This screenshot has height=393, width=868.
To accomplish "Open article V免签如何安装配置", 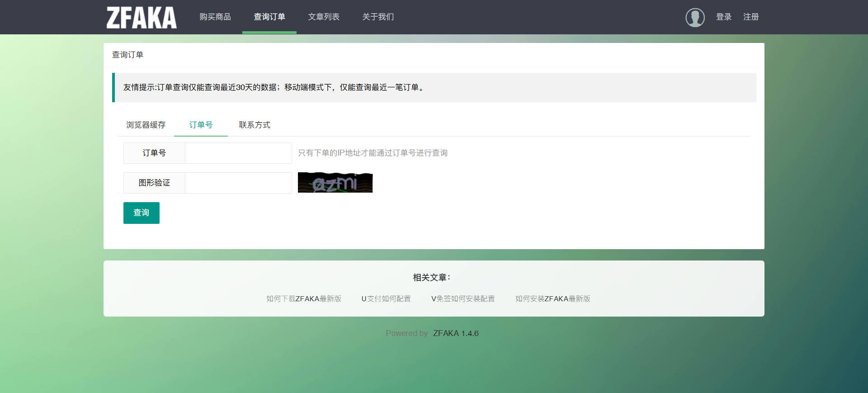I will [463, 299].
